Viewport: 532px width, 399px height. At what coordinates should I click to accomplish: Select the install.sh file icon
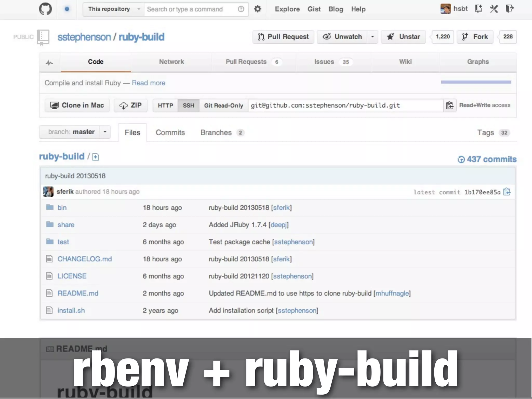[49, 310]
